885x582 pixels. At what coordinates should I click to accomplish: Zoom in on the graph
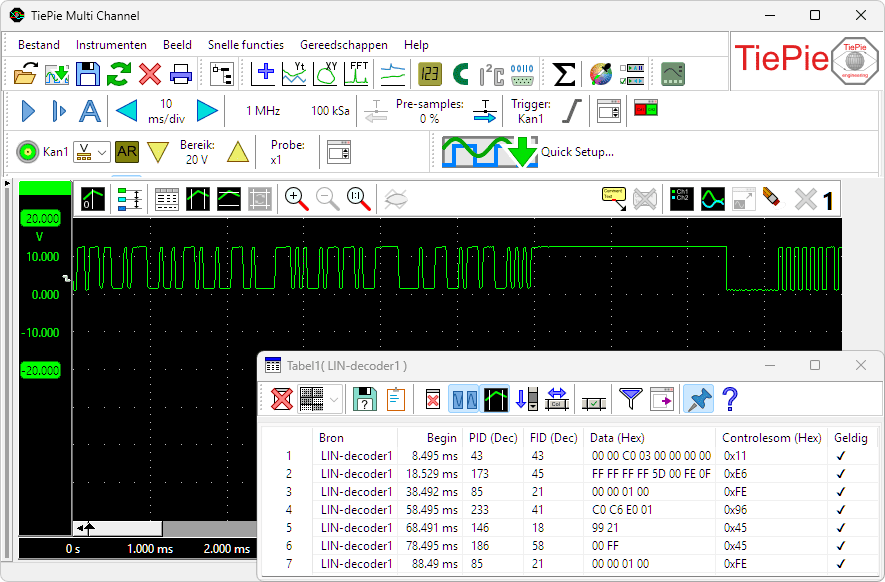point(296,199)
